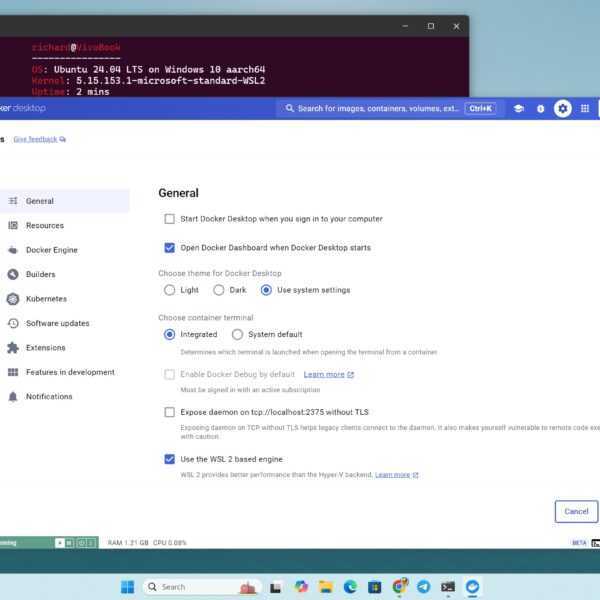
Task: Click the Settings gear icon in header
Action: click(562, 109)
